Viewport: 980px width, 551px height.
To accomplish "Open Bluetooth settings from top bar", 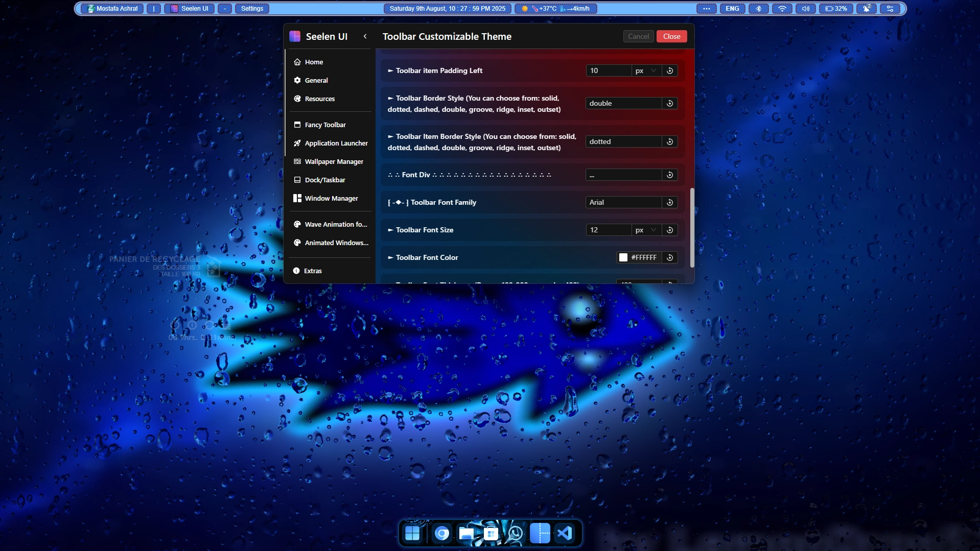I will coord(759,9).
